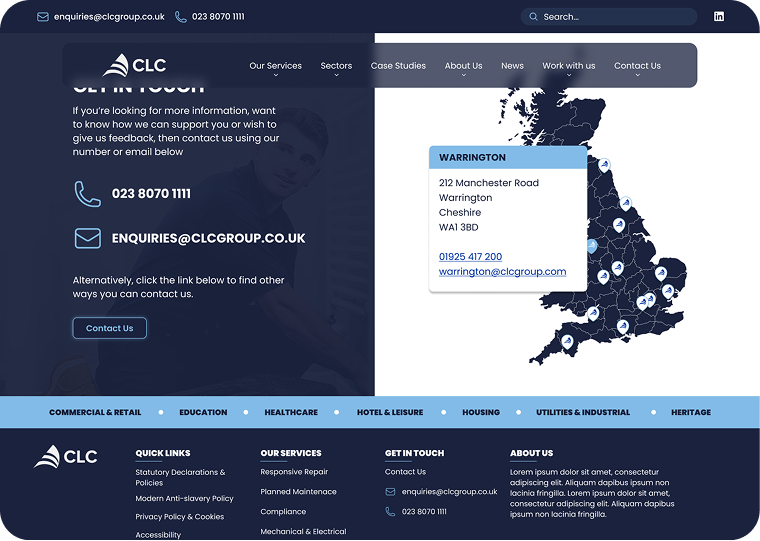Open Our Services nav item

tap(275, 65)
